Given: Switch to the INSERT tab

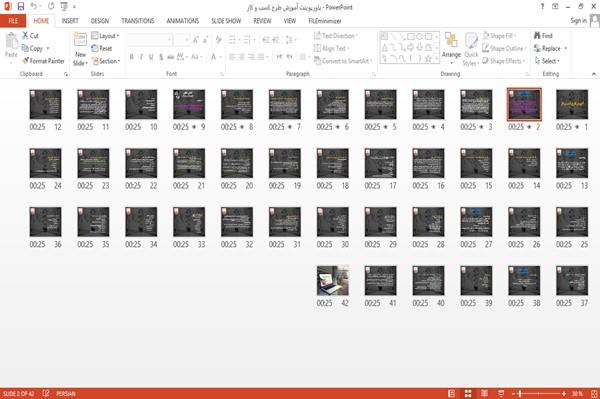Looking at the screenshot, I should point(70,21).
